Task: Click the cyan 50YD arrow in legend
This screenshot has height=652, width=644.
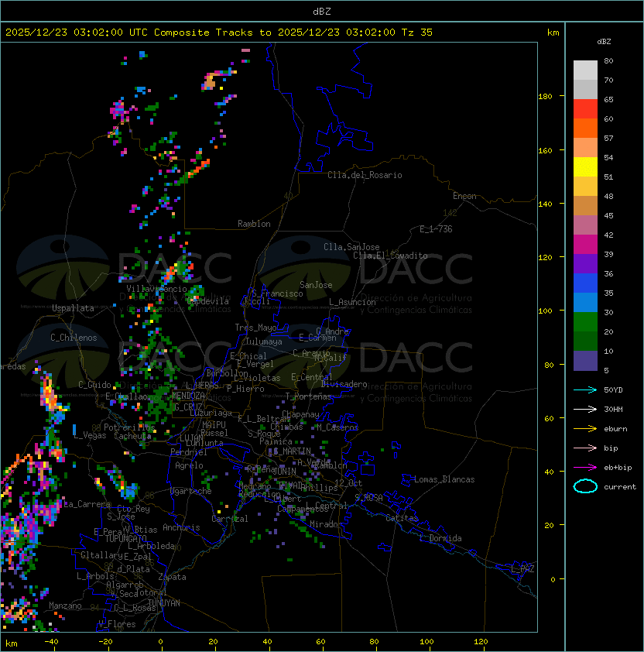Action: 585,389
